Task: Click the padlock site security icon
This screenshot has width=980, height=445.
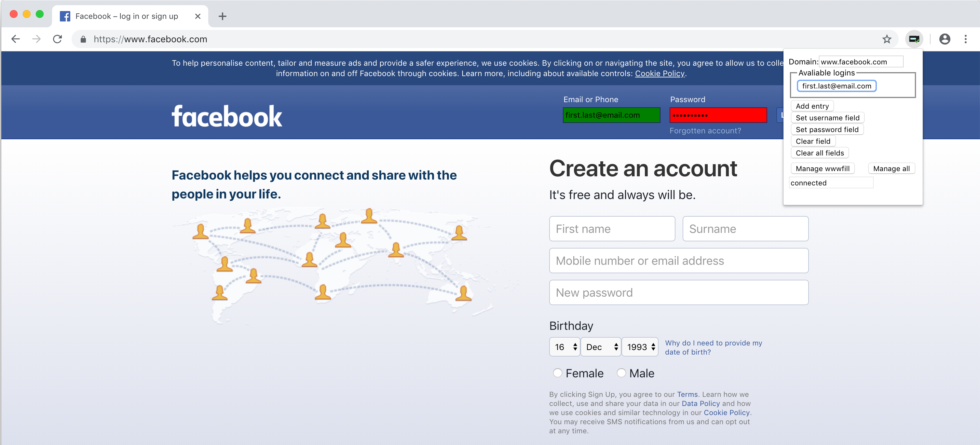Action: point(83,39)
